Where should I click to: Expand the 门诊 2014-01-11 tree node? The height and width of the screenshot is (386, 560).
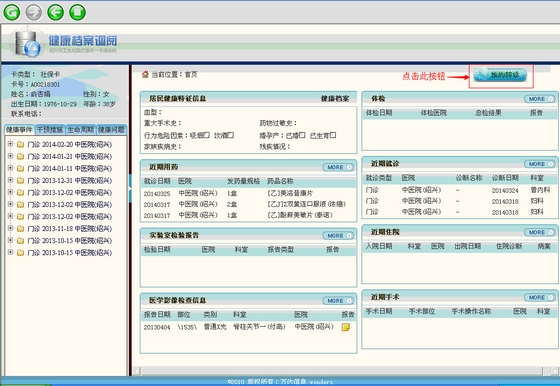(x=10, y=168)
